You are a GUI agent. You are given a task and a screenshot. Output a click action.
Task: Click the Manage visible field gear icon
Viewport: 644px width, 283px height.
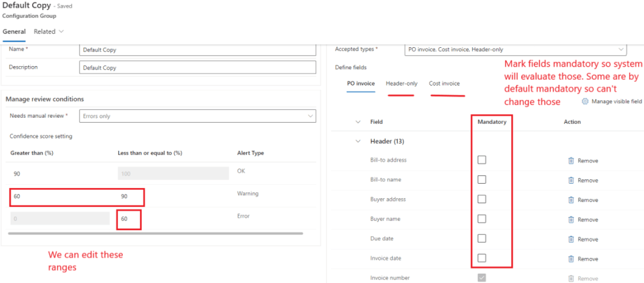click(x=585, y=101)
